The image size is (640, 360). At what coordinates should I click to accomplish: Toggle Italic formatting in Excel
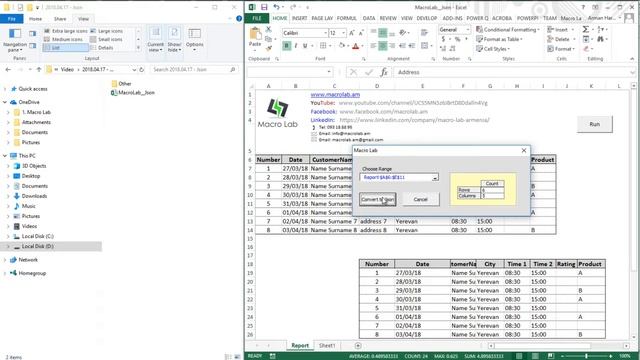[x=296, y=46]
